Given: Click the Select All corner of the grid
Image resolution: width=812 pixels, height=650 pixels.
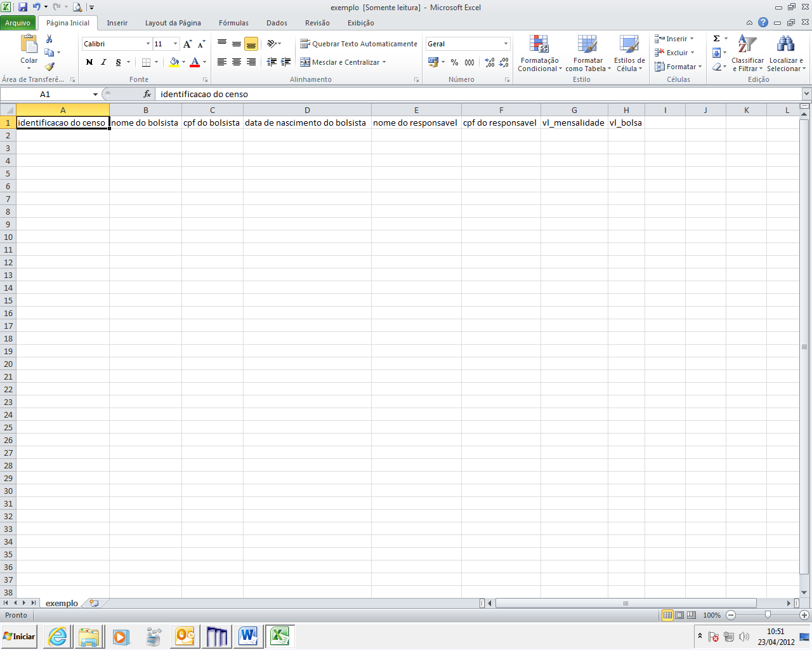Looking at the screenshot, I should (x=8, y=110).
